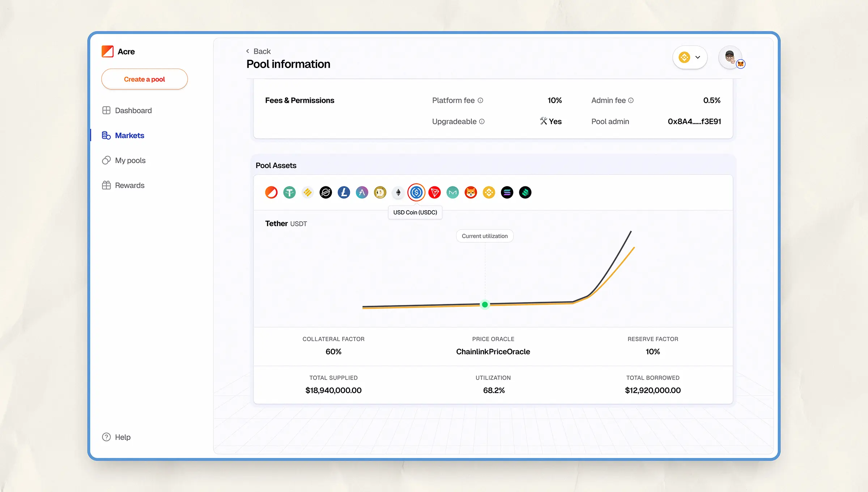Select the Stellar asset icon
This screenshot has height=492, width=868.
(325, 192)
